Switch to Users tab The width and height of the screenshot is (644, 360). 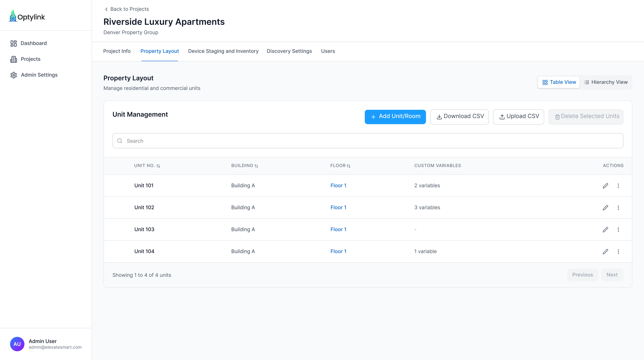pos(328,51)
